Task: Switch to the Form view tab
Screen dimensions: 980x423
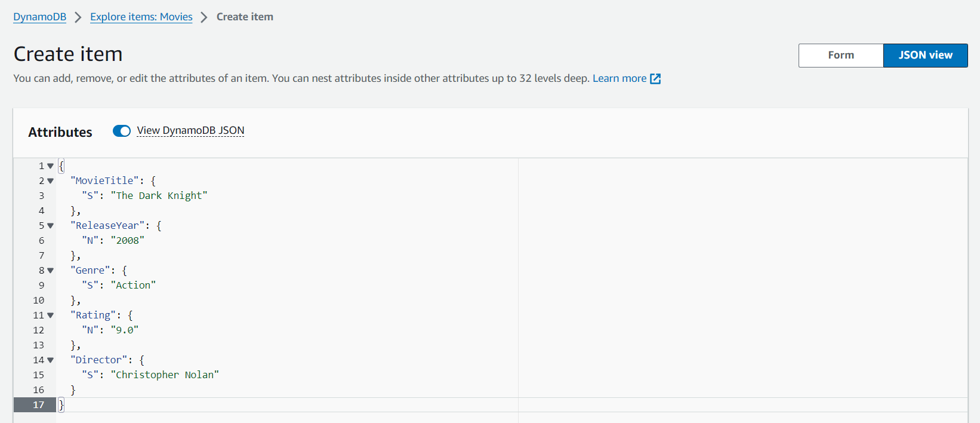Action: tap(840, 55)
